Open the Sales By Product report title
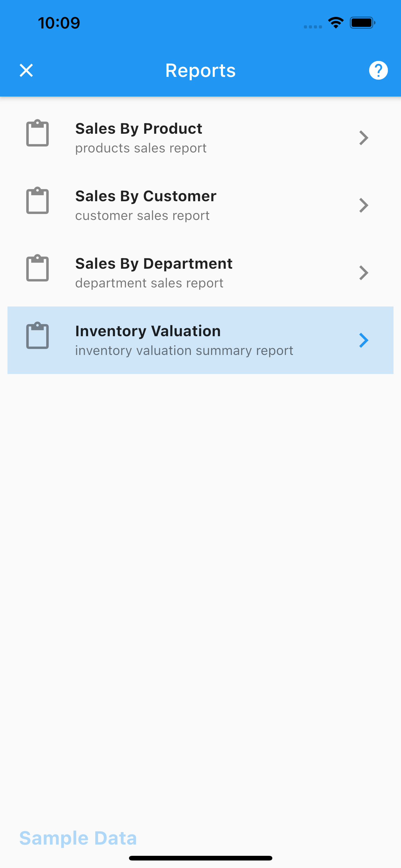Image resolution: width=401 pixels, height=868 pixels. coord(138,128)
